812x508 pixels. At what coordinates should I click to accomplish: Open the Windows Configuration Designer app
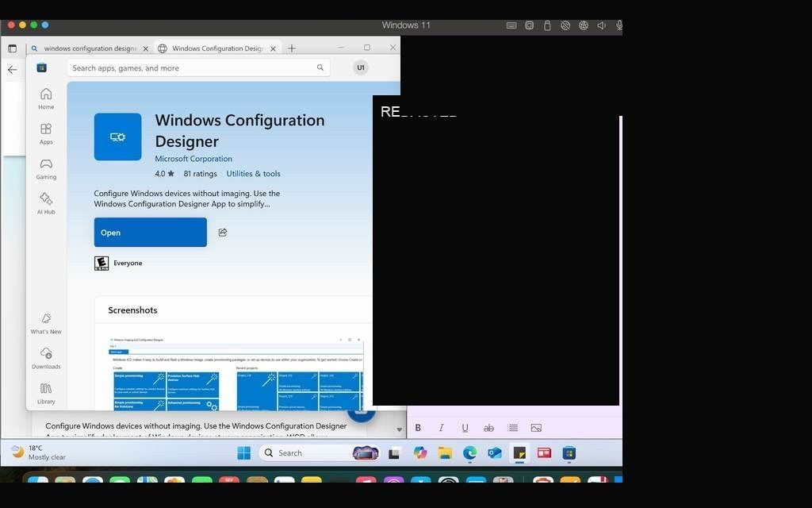[x=150, y=233]
